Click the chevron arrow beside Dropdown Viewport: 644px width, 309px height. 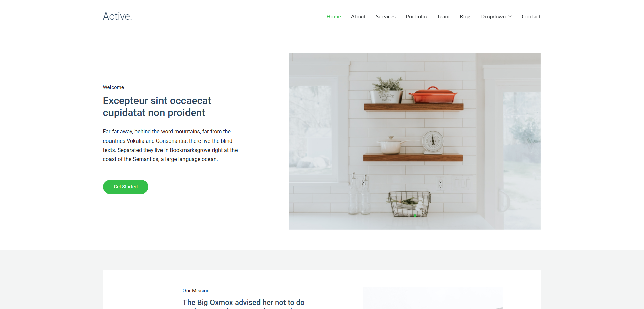510,16
